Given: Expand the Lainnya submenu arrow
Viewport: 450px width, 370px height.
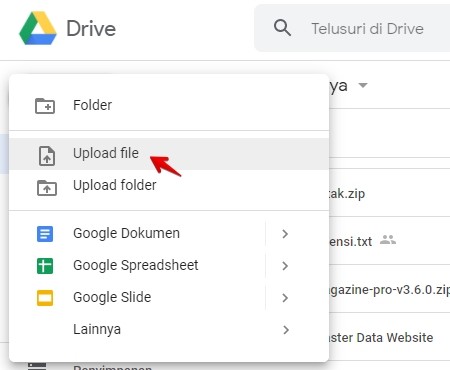Looking at the screenshot, I should 286,330.
